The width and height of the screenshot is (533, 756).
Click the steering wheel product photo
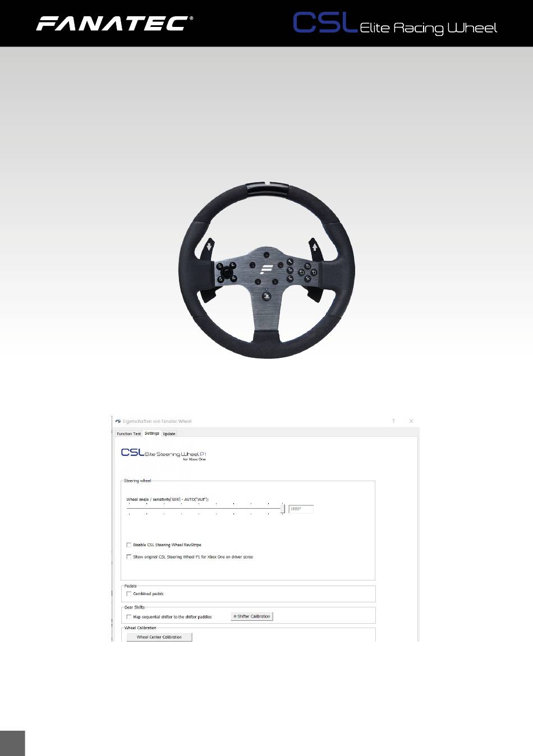[x=266, y=270]
